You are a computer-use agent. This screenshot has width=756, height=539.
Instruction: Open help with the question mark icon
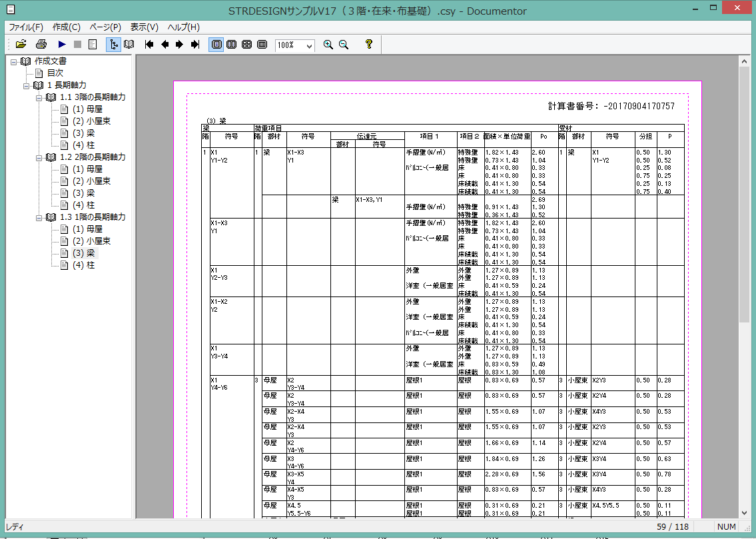point(368,45)
